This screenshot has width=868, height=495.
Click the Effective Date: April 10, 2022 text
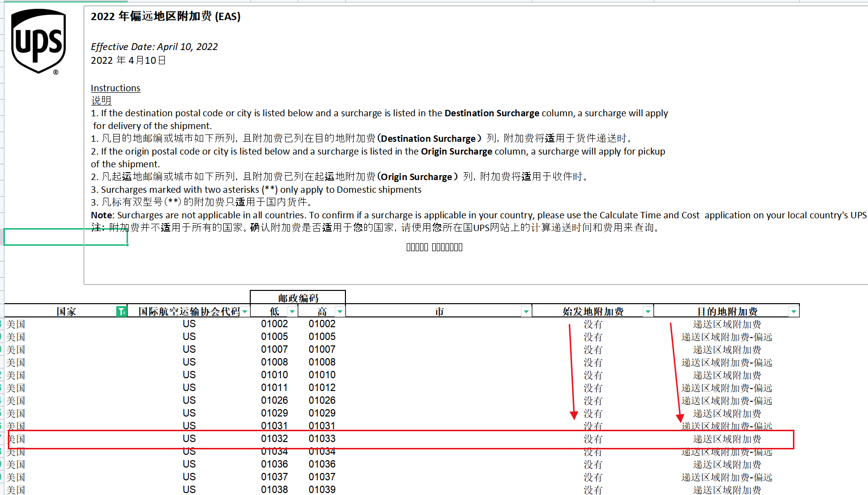point(154,47)
